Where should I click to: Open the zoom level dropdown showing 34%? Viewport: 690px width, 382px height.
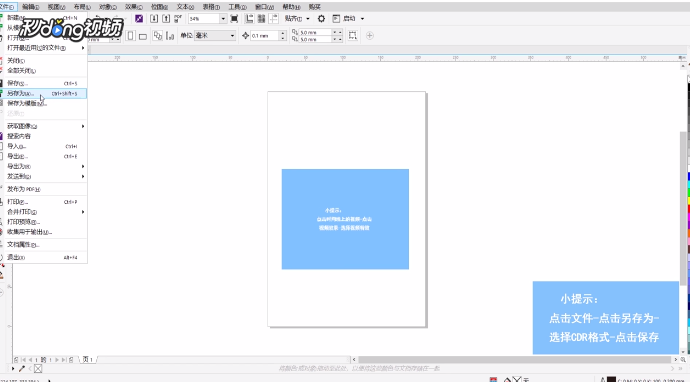coord(223,18)
